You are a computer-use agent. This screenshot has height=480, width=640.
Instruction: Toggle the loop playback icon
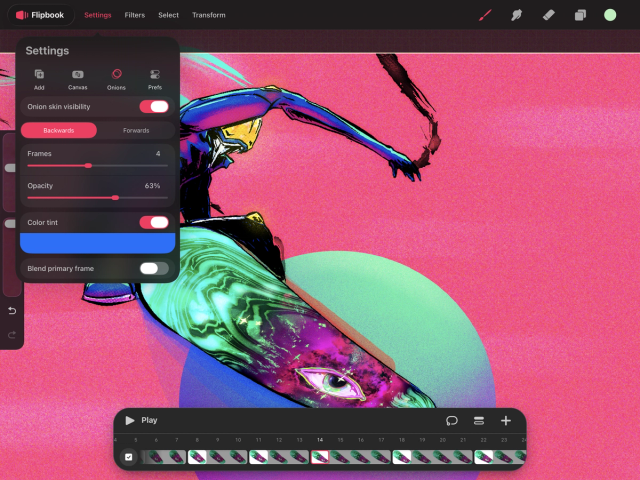click(x=452, y=420)
